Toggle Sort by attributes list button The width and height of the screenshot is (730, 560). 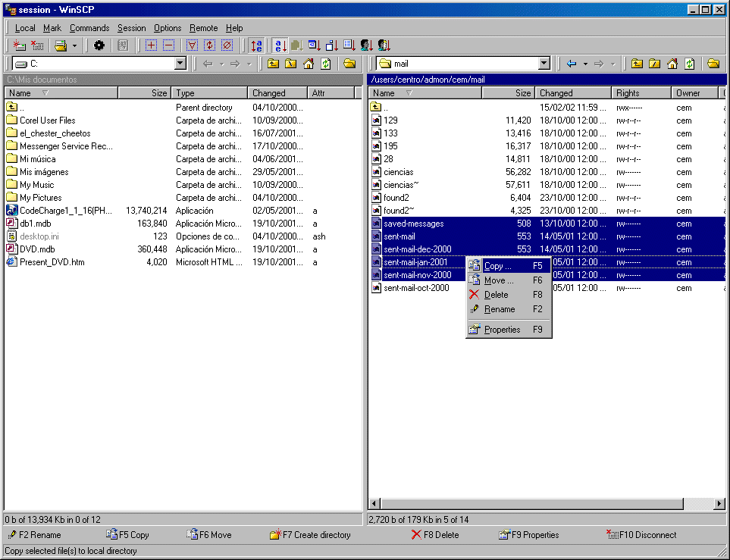point(349,45)
